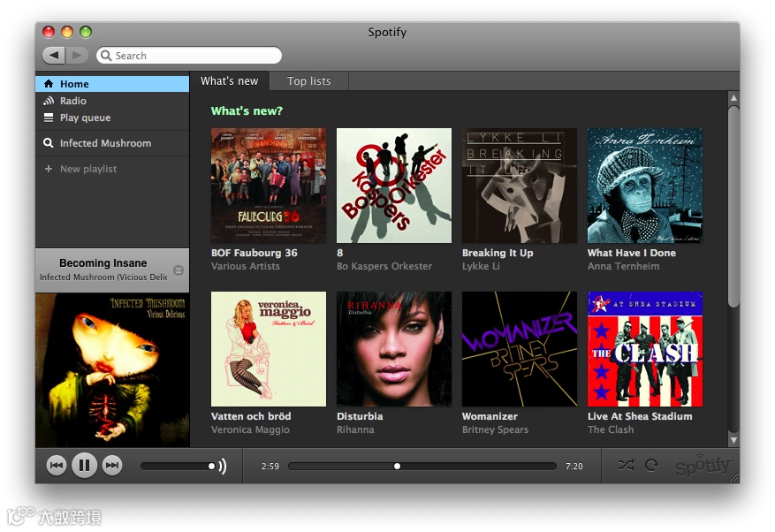Toggle shuffle mode
This screenshot has width=775, height=532.
(x=627, y=465)
